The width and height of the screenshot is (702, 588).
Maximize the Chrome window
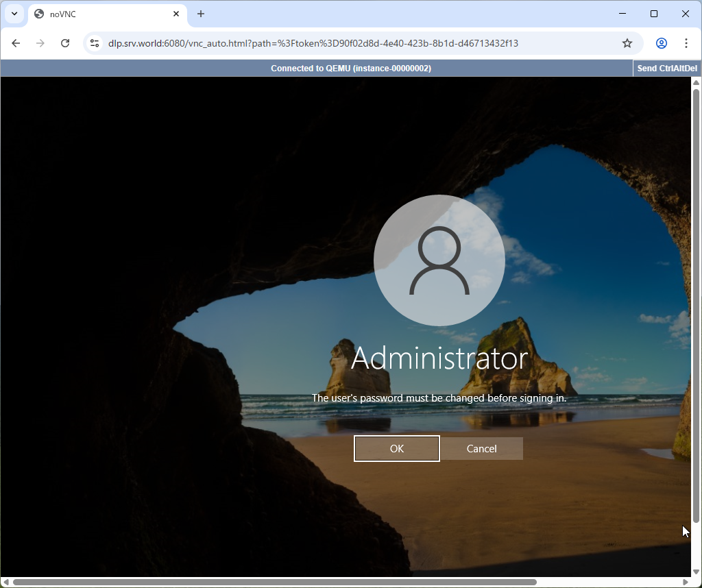tap(653, 14)
